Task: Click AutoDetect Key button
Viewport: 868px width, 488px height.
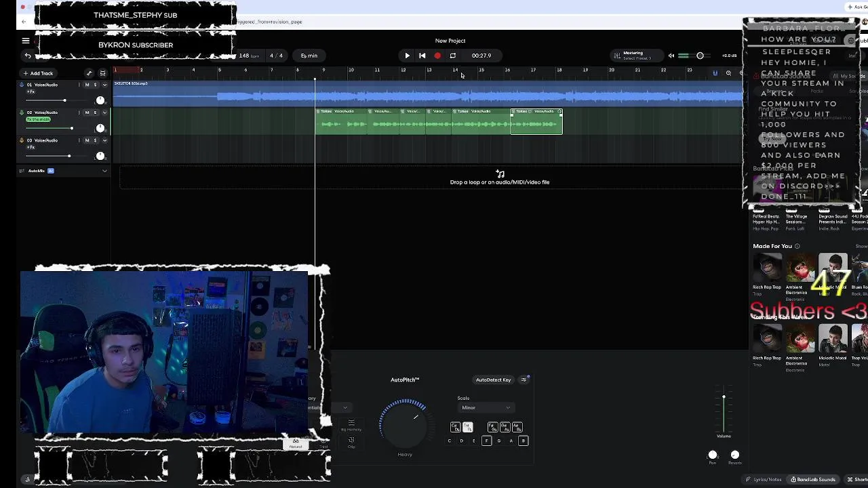Action: 493,380
